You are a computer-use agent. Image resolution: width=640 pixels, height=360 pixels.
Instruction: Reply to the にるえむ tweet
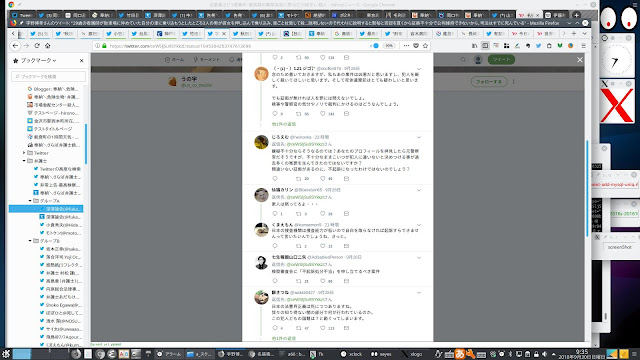pyautogui.click(x=275, y=178)
